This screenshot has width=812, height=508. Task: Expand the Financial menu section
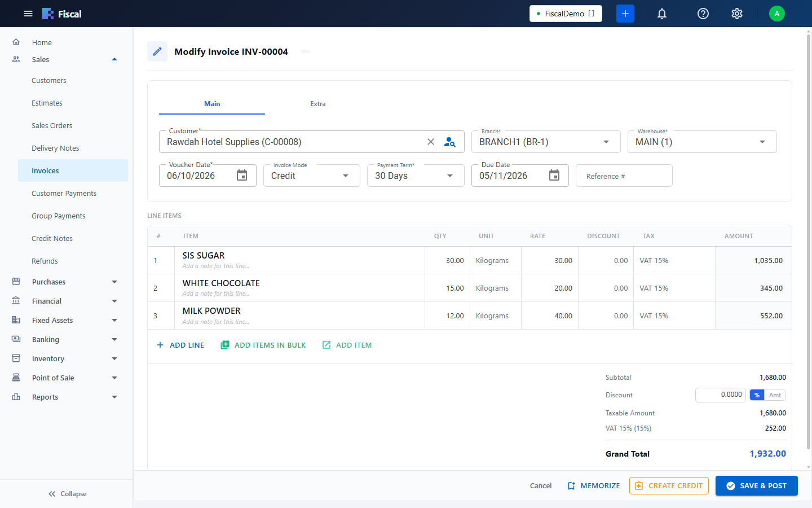coord(114,301)
